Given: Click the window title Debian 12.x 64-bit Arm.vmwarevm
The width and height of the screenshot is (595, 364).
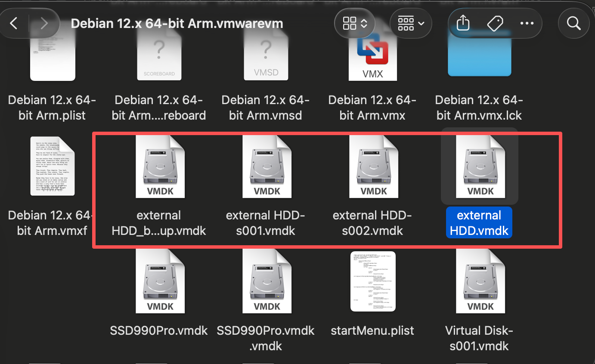Looking at the screenshot, I should coord(177,23).
